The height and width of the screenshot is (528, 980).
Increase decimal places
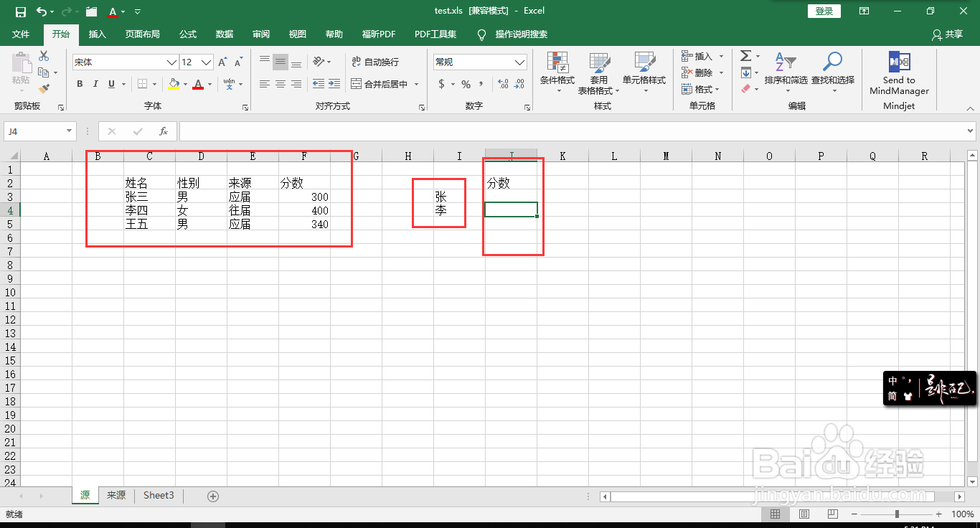coord(503,84)
